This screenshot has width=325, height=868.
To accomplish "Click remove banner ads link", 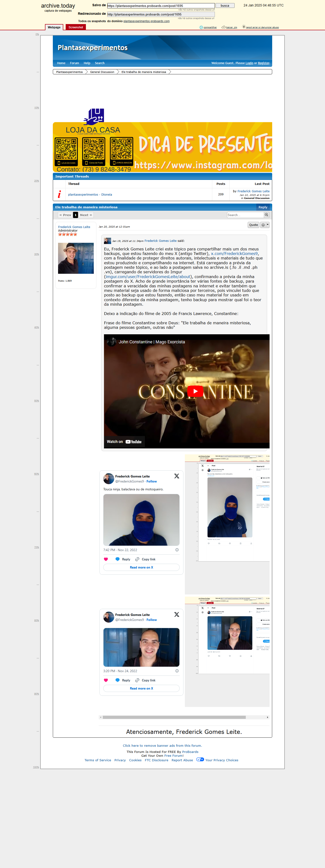I will (162, 746).
